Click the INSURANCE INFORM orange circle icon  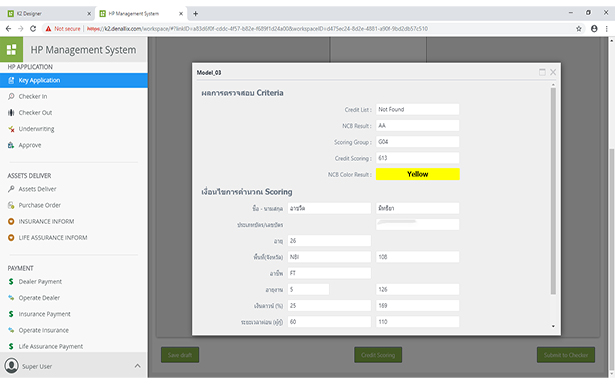(11, 222)
